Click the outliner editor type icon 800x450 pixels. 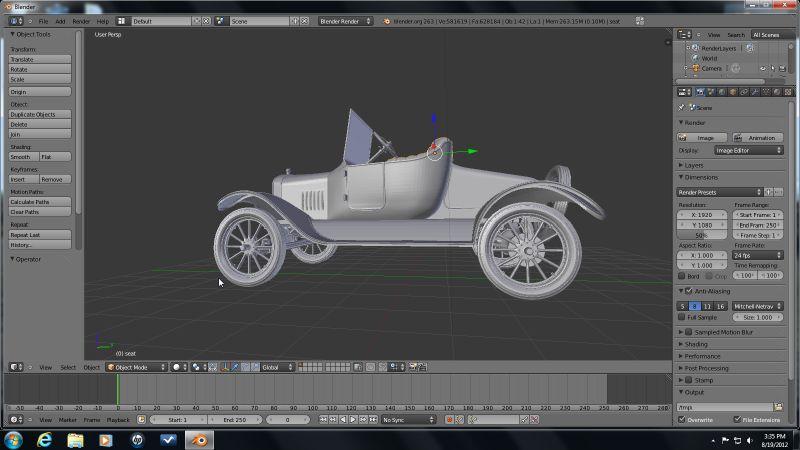point(684,35)
